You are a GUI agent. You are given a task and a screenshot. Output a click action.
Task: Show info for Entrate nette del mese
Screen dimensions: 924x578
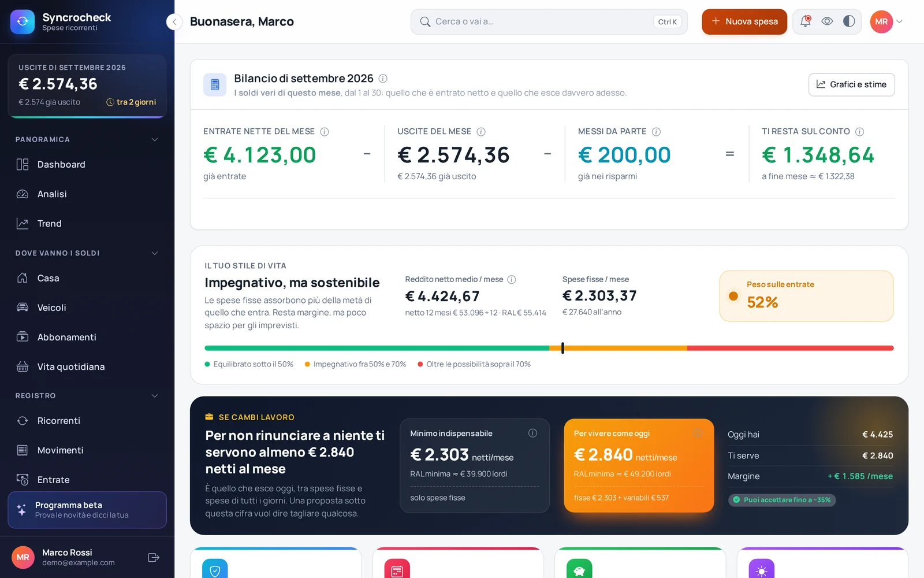[325, 132]
